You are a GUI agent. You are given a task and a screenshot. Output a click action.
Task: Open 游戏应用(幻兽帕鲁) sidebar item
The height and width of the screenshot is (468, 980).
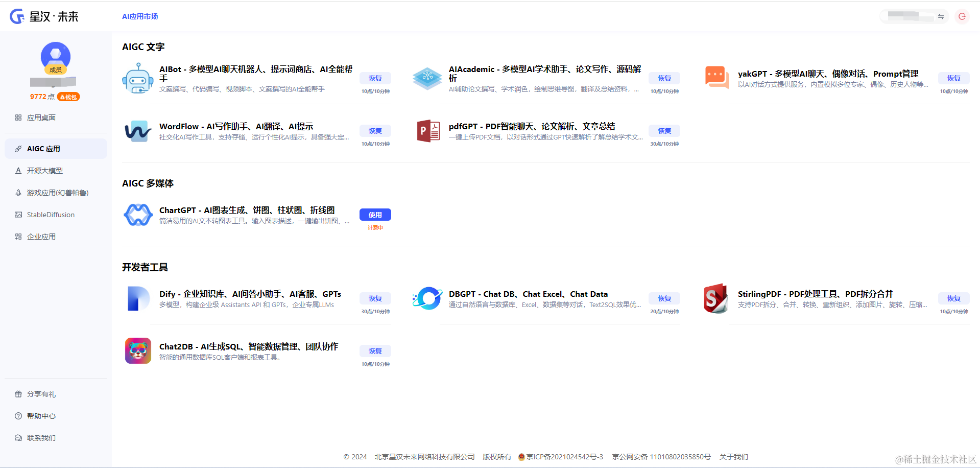(x=56, y=193)
